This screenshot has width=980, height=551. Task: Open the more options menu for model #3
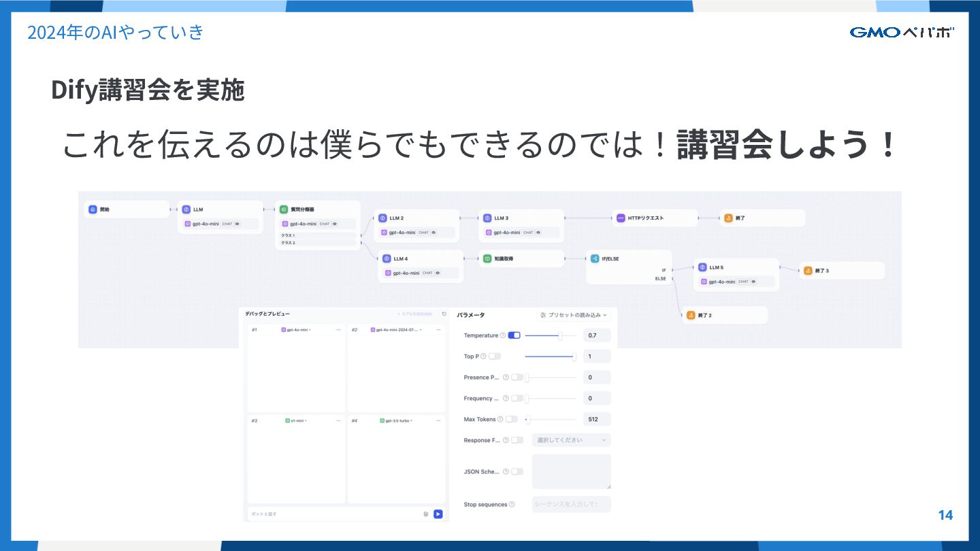[x=338, y=420]
